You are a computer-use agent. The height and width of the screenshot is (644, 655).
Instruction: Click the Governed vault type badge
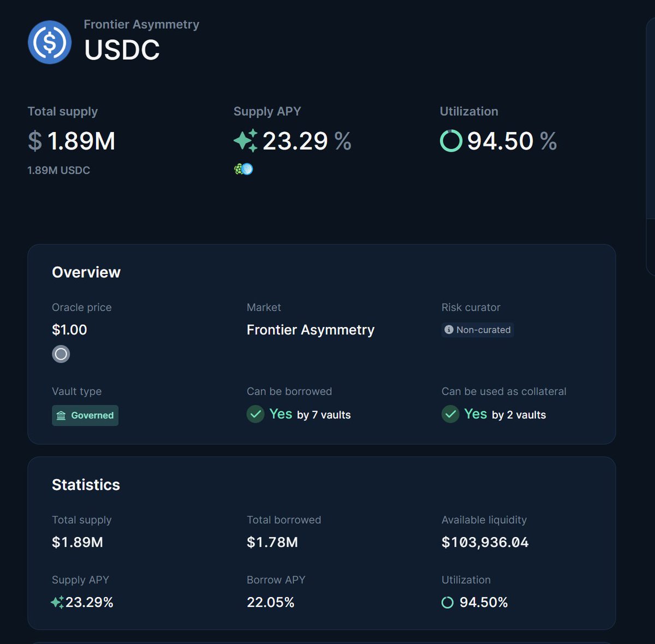pyautogui.click(x=85, y=415)
